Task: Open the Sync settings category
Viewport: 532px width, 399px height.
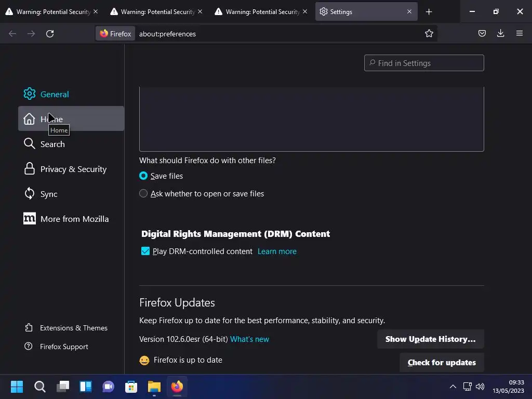Action: point(71,194)
